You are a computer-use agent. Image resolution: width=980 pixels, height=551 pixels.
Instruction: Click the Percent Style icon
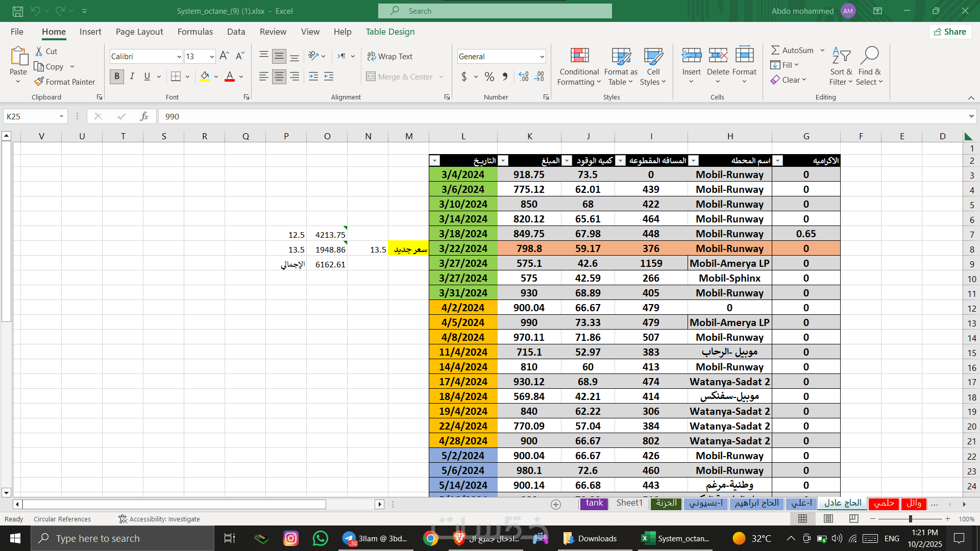click(489, 77)
